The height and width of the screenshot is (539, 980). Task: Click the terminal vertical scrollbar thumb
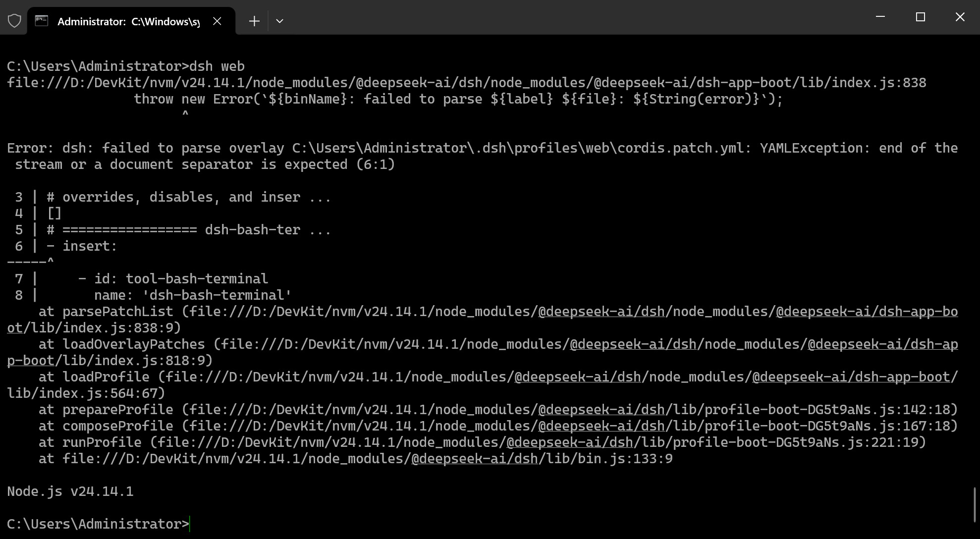coord(975,504)
